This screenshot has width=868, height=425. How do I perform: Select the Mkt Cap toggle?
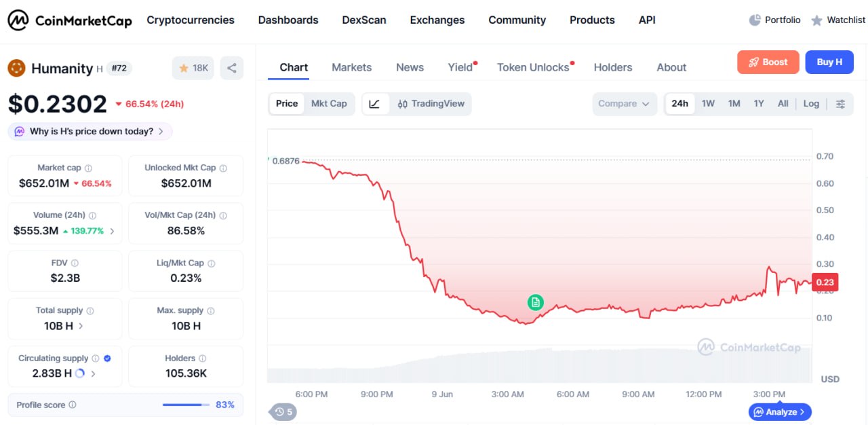(329, 104)
